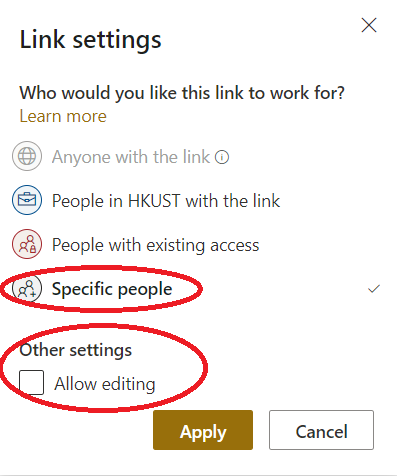Cancel the link settings changes

click(x=321, y=430)
